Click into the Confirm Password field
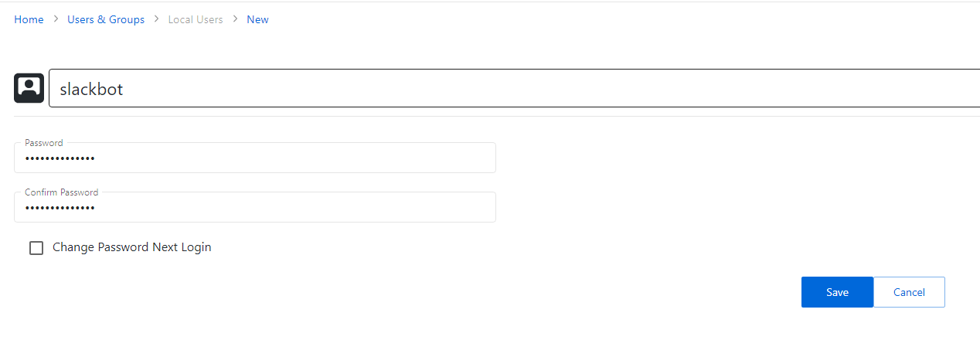Viewport: 980px width, 357px height. click(x=294, y=208)
